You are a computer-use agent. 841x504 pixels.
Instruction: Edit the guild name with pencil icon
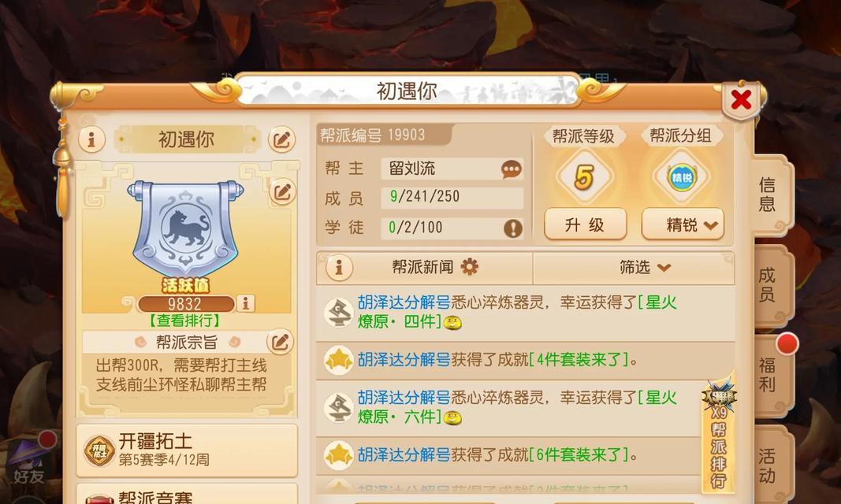pos(281,140)
